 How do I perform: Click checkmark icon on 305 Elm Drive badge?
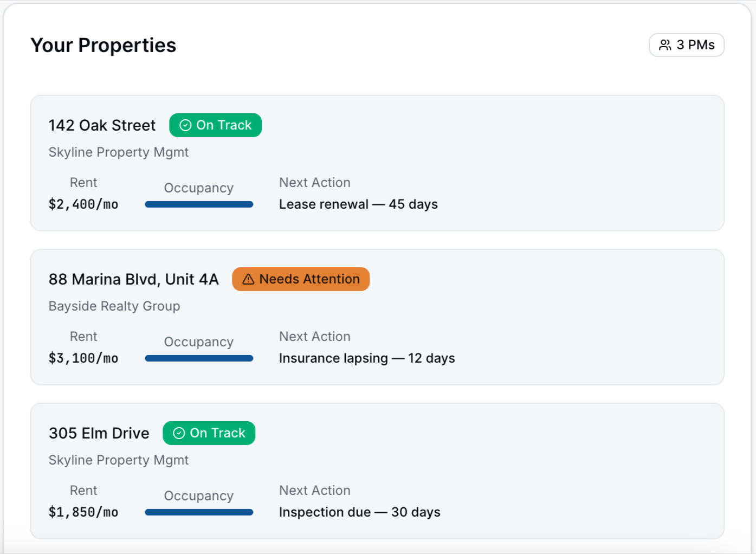pyautogui.click(x=179, y=433)
